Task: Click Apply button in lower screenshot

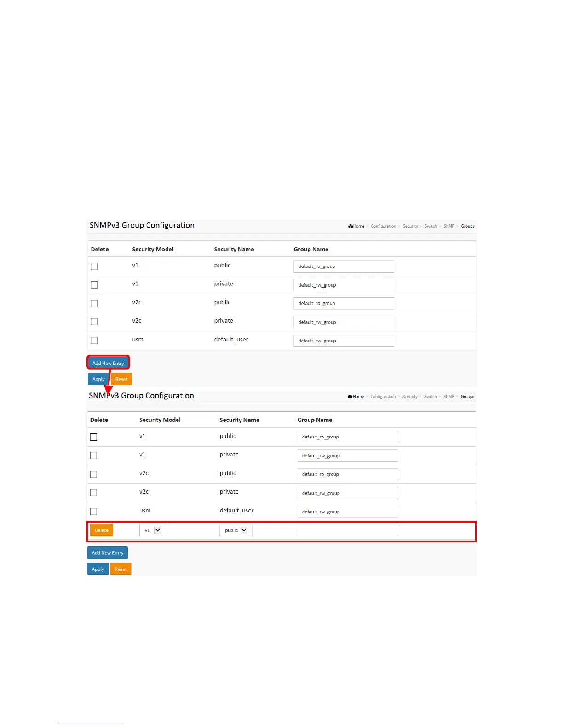Action: tap(98, 569)
